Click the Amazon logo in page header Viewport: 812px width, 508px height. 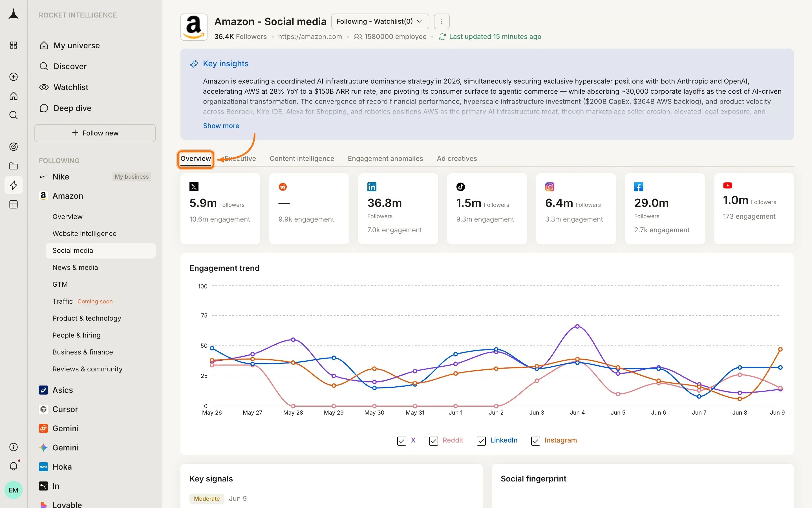[194, 27]
